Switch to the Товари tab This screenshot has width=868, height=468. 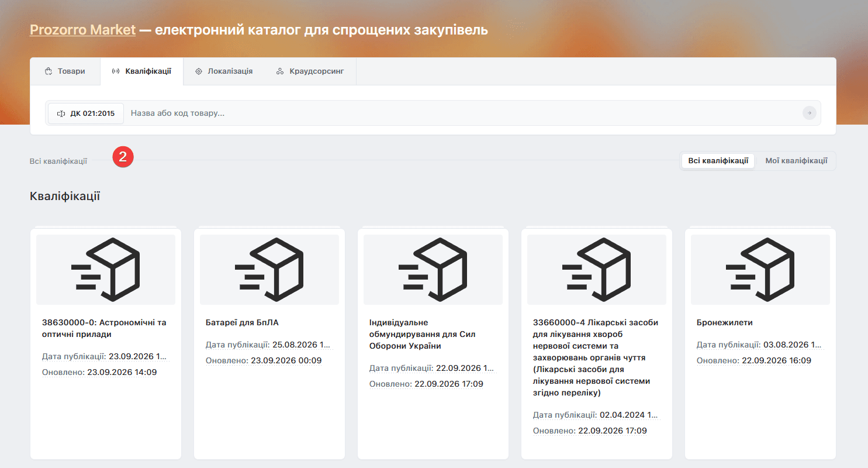click(x=65, y=71)
